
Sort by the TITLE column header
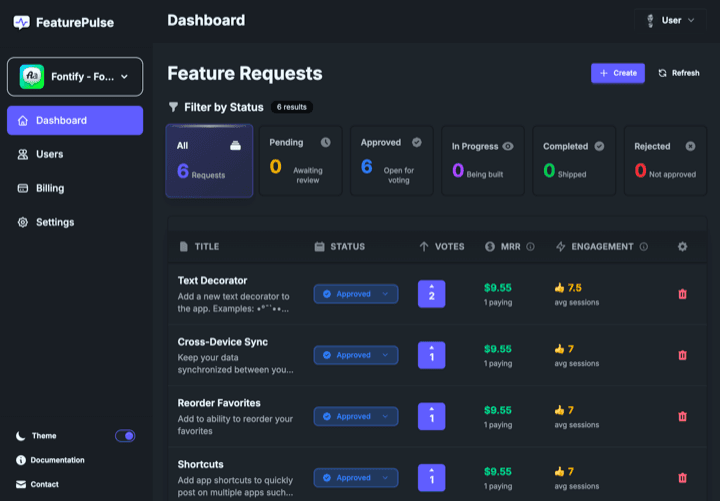point(199,247)
